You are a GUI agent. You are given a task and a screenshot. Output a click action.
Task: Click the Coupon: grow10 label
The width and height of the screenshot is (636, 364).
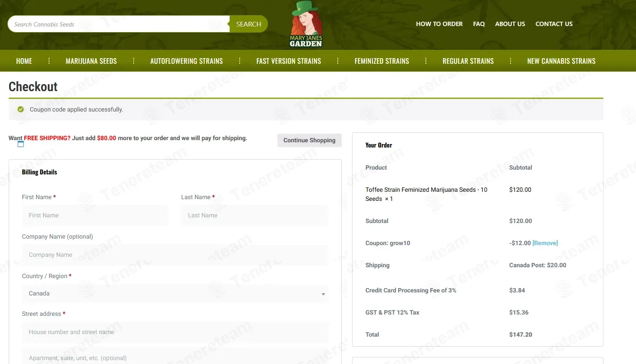(x=388, y=243)
